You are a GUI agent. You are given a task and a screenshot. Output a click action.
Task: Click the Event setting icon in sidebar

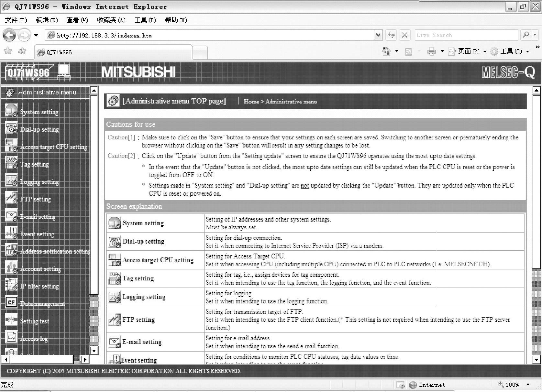tap(11, 233)
